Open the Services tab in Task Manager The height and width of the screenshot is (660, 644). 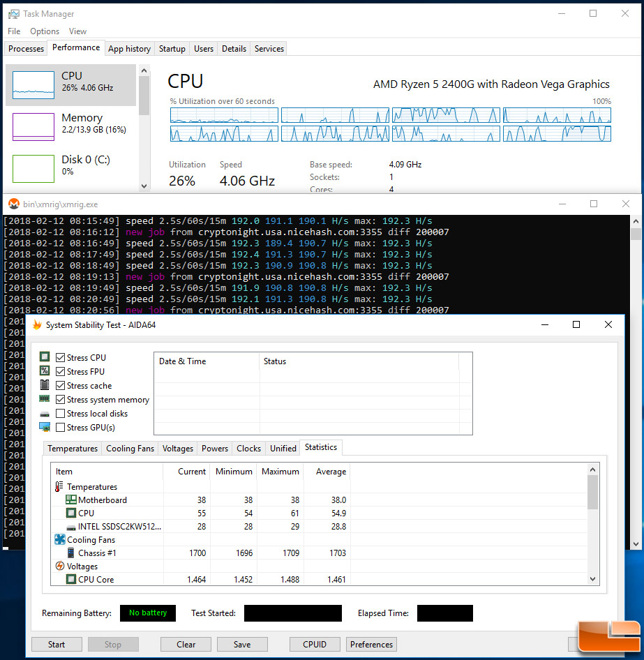coord(269,48)
